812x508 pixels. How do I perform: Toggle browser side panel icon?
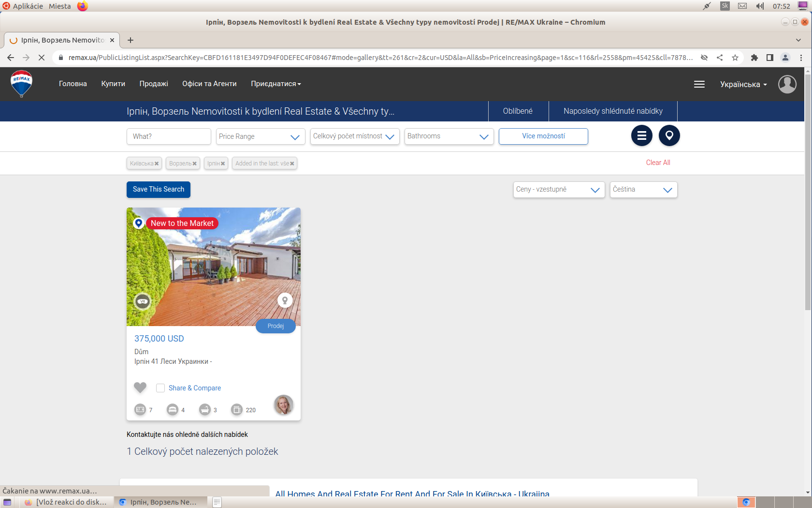pos(770,58)
